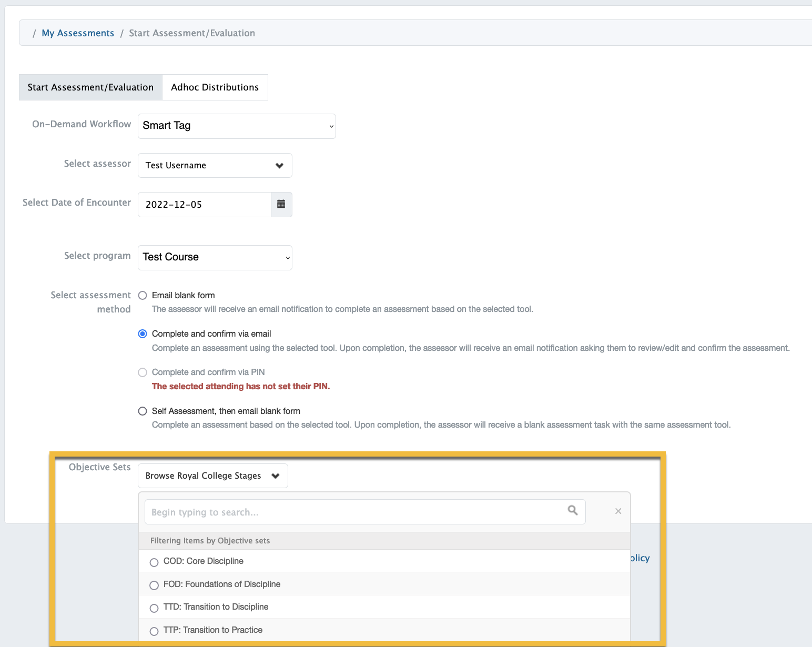Pick COD: Core Discipline objective set

pos(154,562)
